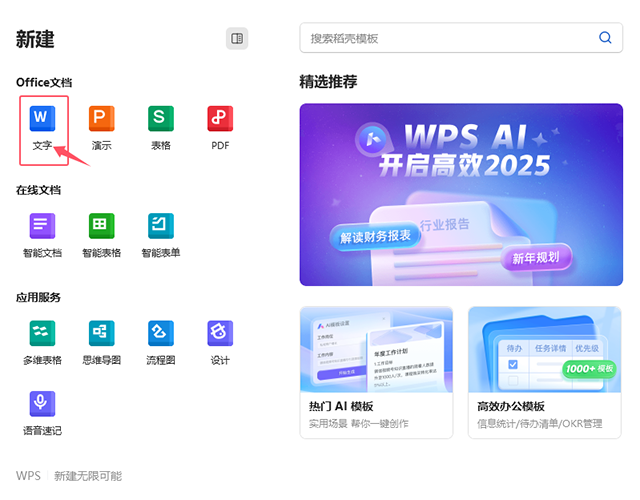The image size is (640, 500).
Task: Launch 多维表格 app service
Action: click(x=42, y=333)
